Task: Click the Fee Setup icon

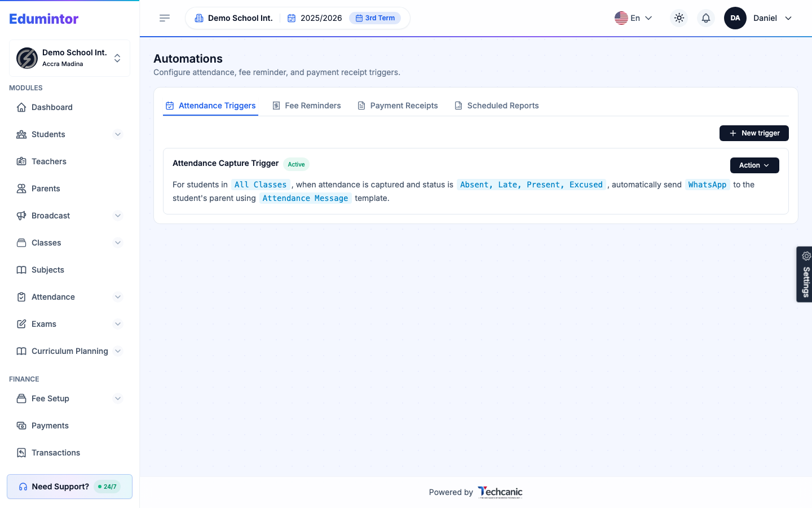Action: pos(21,398)
